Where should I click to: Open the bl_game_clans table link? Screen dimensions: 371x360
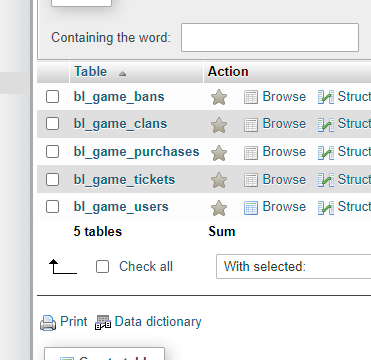point(120,124)
